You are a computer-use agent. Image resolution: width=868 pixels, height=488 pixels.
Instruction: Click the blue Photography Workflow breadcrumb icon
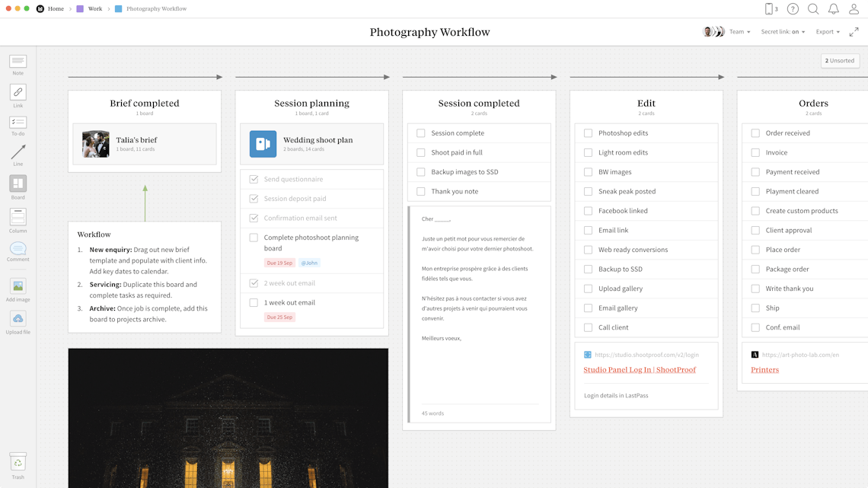pos(118,9)
